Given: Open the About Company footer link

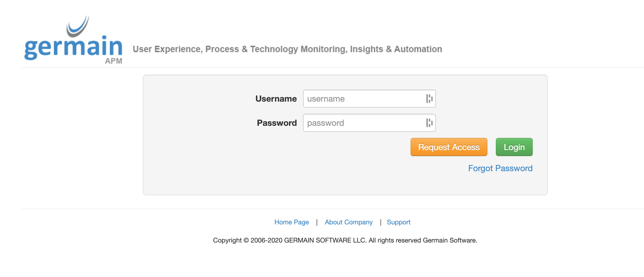Looking at the screenshot, I should coord(348,222).
